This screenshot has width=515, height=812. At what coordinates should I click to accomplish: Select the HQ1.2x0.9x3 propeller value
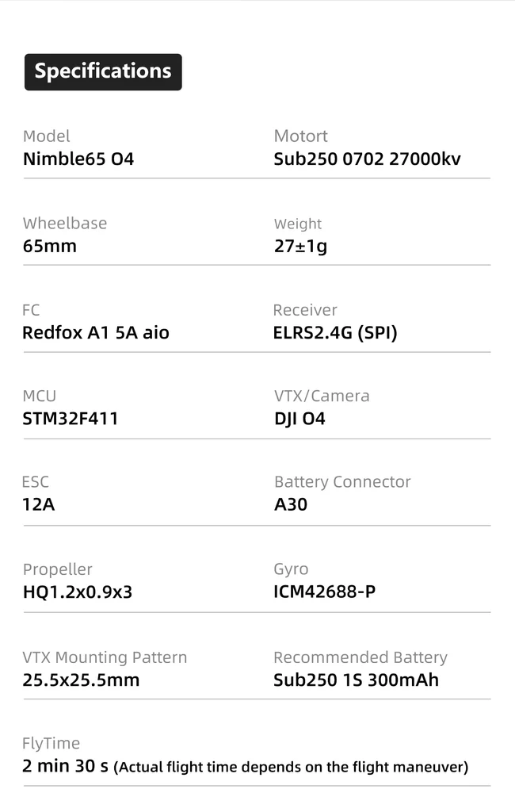78,592
